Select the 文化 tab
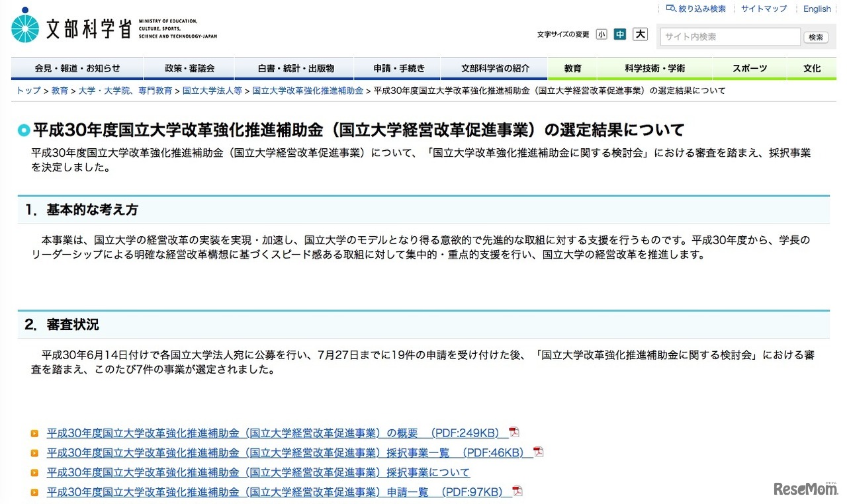Screen dimensions: 847x504 point(812,68)
